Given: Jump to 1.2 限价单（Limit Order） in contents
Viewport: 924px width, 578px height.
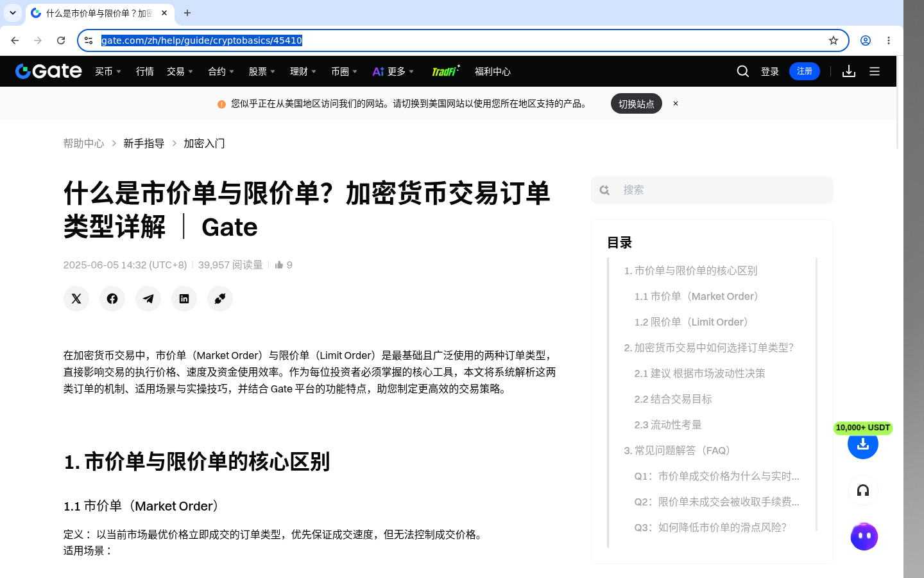Looking at the screenshot, I should pos(694,322).
